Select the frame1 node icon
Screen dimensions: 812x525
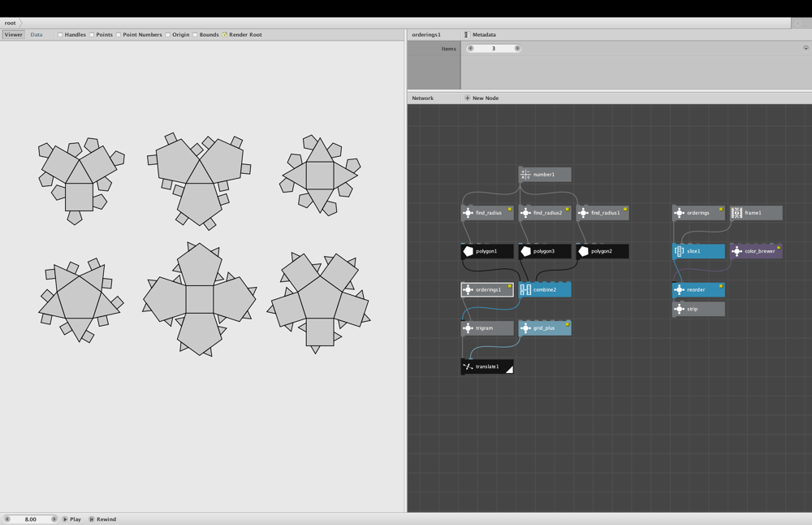[736, 213]
